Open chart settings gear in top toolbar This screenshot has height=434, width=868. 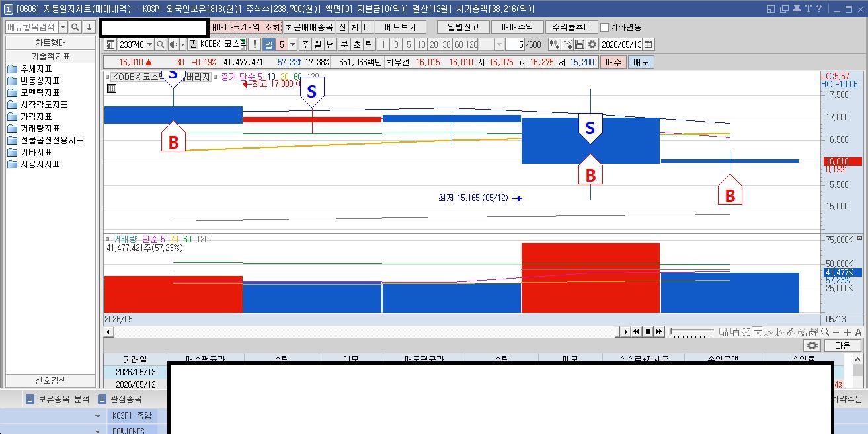click(x=592, y=44)
